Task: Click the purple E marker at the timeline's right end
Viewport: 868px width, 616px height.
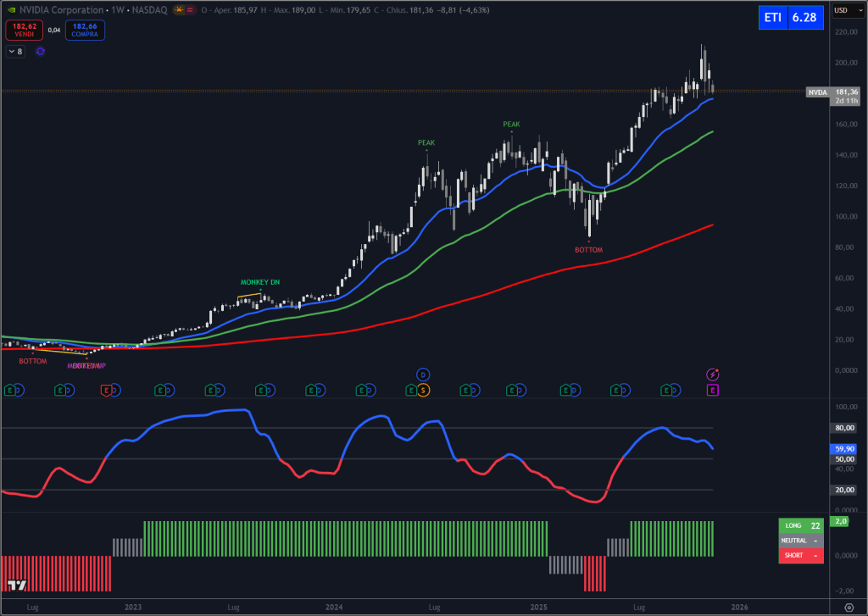Action: pyautogui.click(x=712, y=391)
